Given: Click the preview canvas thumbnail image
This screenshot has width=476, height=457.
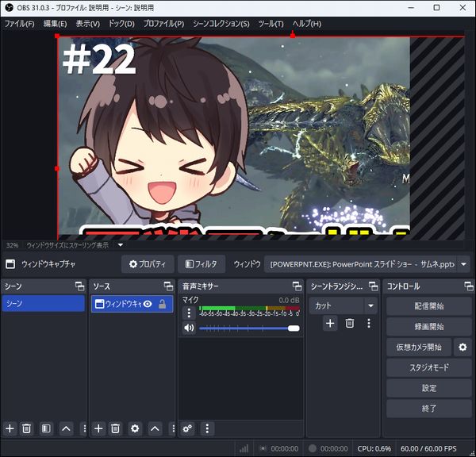Looking at the screenshot, I should click(x=234, y=136).
